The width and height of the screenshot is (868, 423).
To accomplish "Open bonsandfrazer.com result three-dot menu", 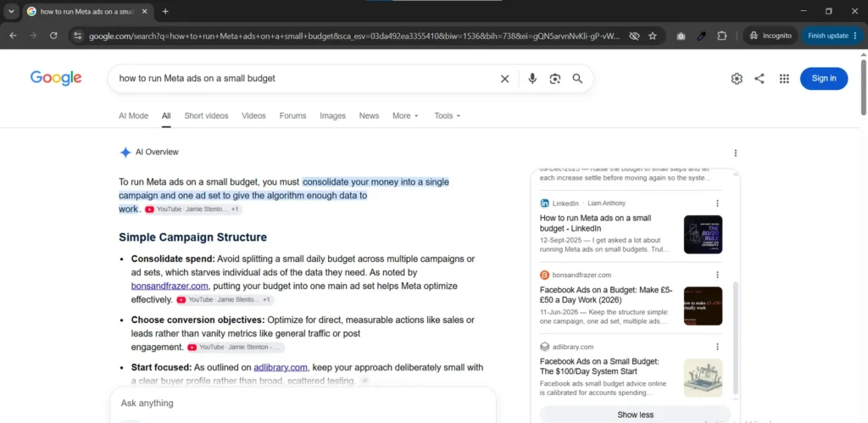I will 717,275.
